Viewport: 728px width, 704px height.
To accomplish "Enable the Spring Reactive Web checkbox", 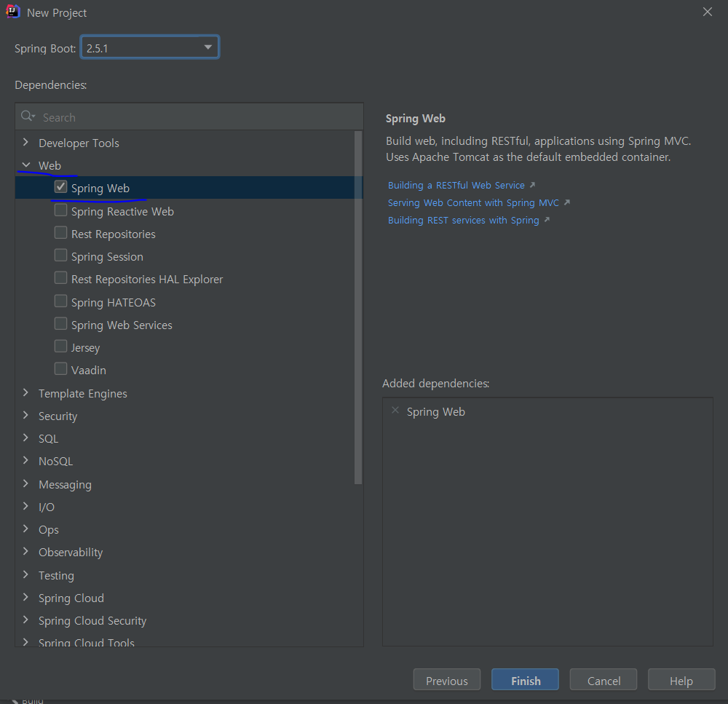I will tap(61, 210).
